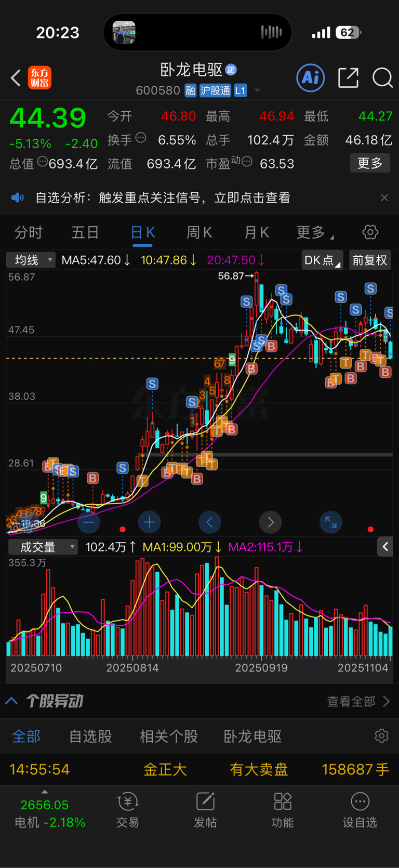Open the 交易 trade button
This screenshot has width=399, height=868.
pos(128,811)
